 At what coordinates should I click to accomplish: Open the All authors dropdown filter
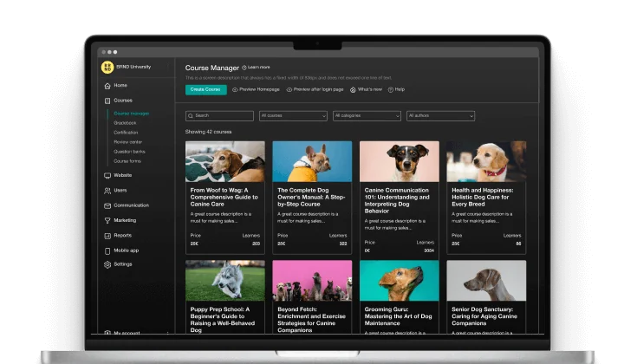click(x=441, y=115)
